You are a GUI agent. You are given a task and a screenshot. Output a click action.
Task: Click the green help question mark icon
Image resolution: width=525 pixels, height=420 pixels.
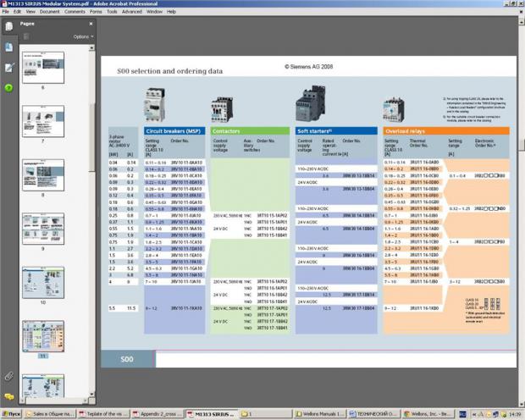(8, 88)
